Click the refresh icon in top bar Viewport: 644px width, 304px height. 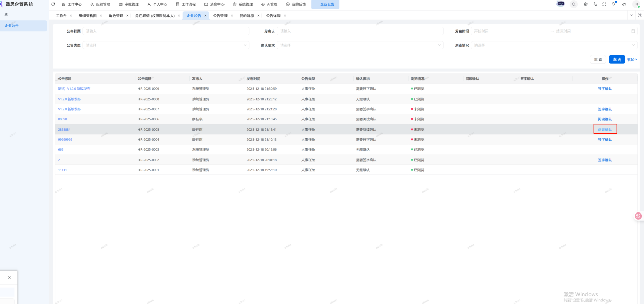(53, 4)
